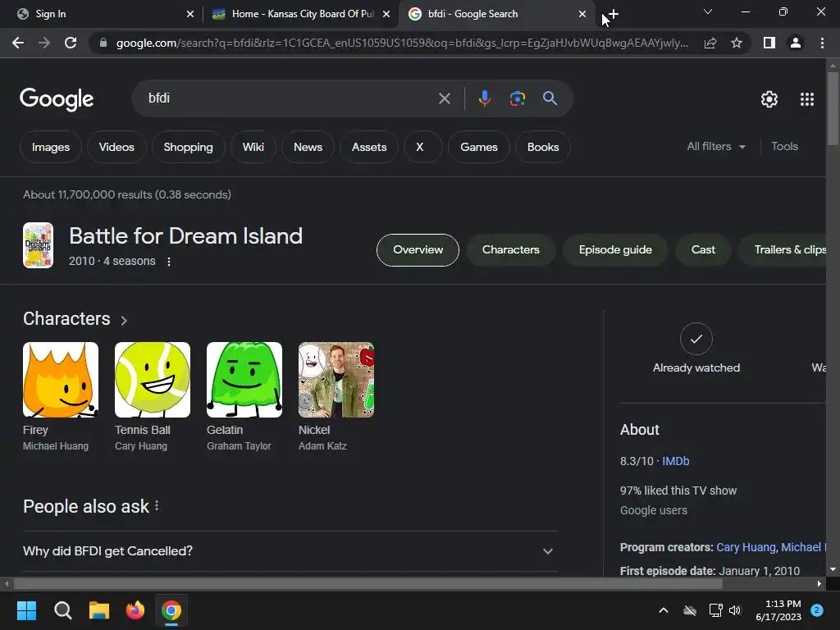The width and height of the screenshot is (840, 630).
Task: Open the Chrome profile menu
Action: 796,43
